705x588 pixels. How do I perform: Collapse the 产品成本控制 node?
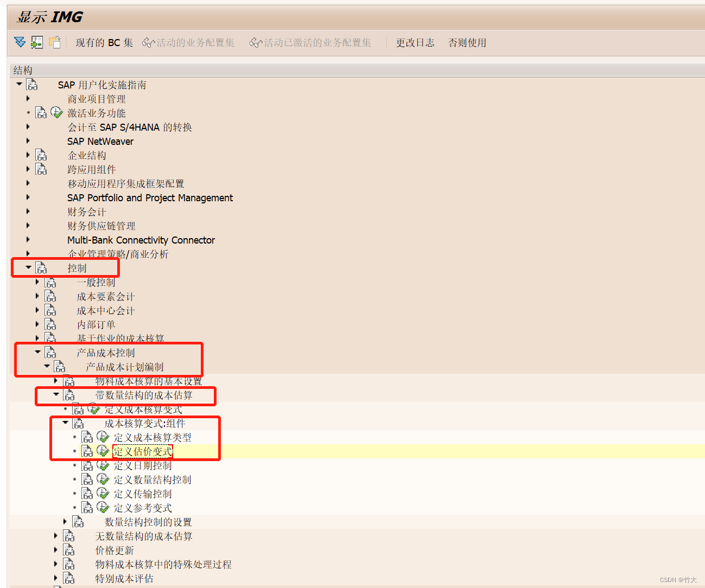[37, 352]
